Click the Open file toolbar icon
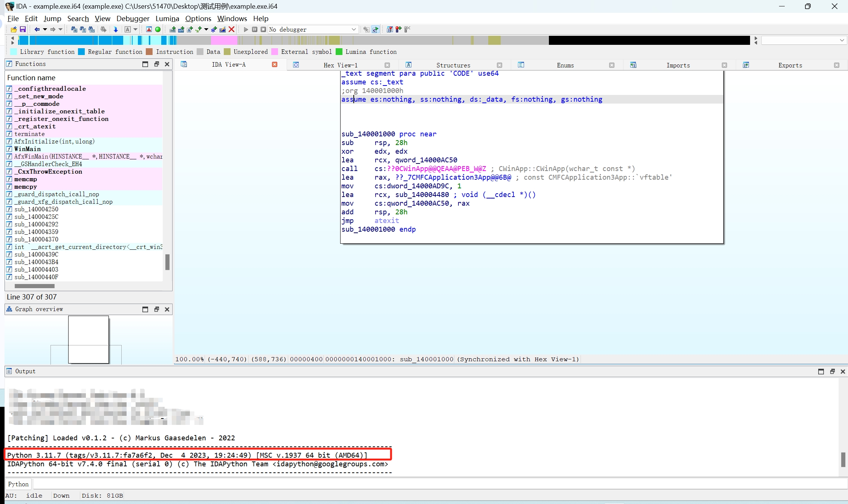The image size is (848, 504). click(14, 29)
